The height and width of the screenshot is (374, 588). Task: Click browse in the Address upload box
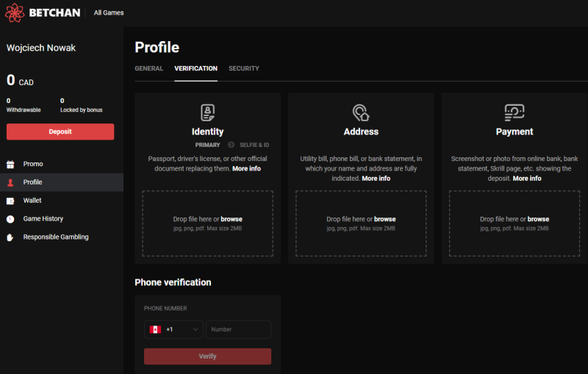click(384, 219)
